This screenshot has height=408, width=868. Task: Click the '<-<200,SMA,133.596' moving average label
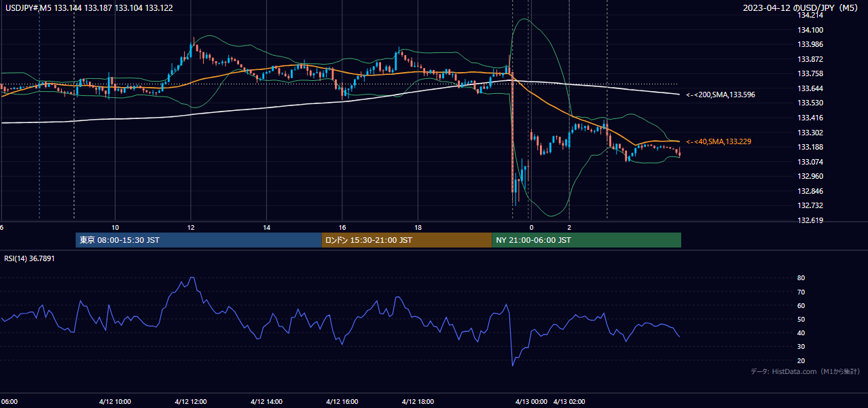[721, 95]
